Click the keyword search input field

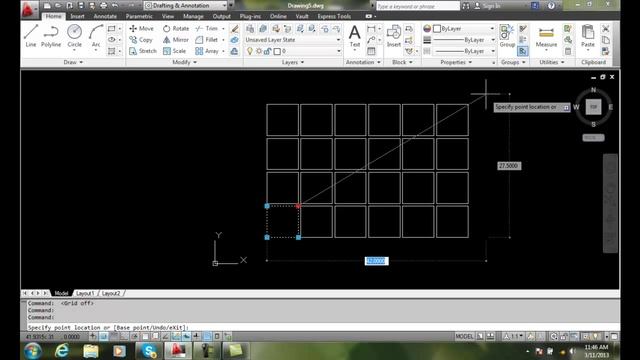click(x=418, y=6)
